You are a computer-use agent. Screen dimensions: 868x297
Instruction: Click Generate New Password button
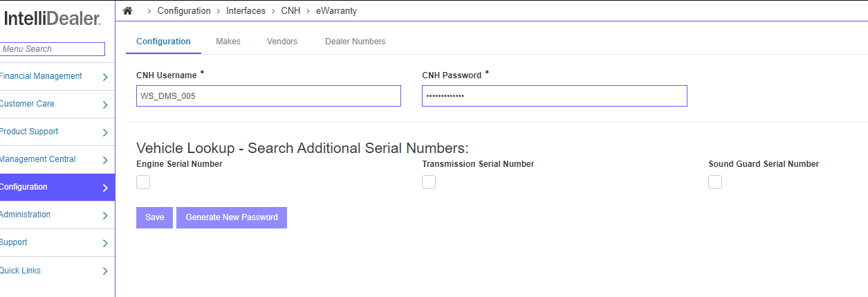click(232, 217)
